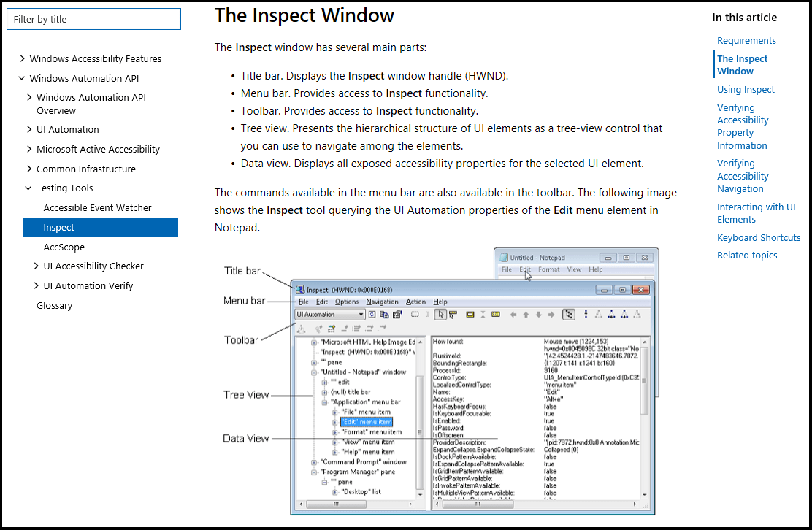
Task: Open Format menu in Notepad window
Action: coord(549,269)
